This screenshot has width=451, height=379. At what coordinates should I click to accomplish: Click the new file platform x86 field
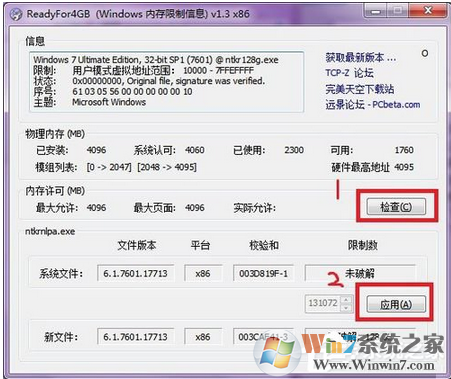tap(203, 337)
